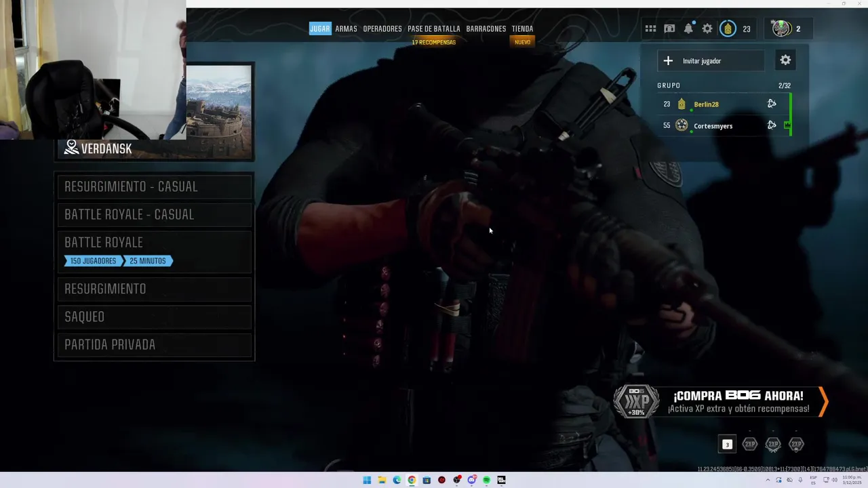Click the 17 RECOMPENSAS label
Screen dimensions: 868x488
tap(434, 42)
